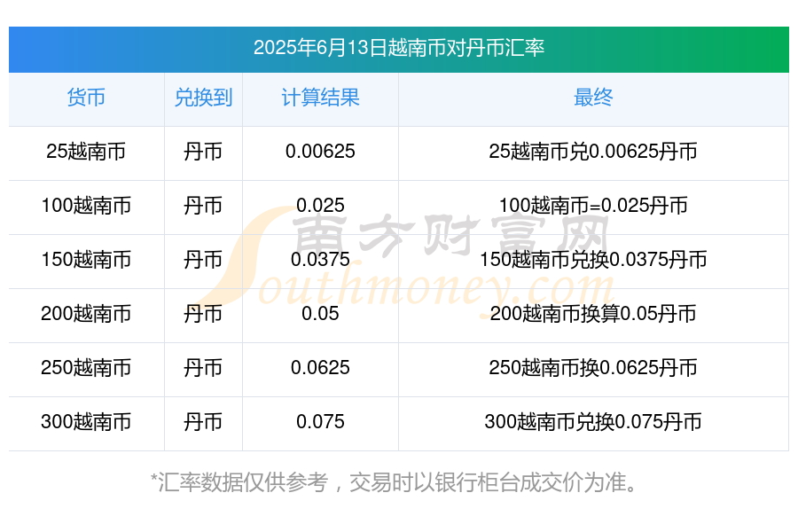
Task: Select the calculated value 0.00625
Action: 320,152
